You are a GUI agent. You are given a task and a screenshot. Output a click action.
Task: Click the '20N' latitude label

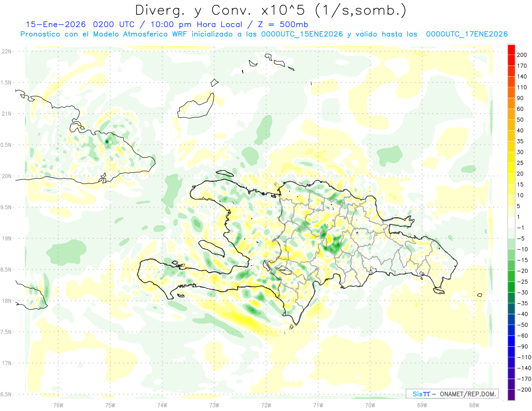tap(6, 176)
